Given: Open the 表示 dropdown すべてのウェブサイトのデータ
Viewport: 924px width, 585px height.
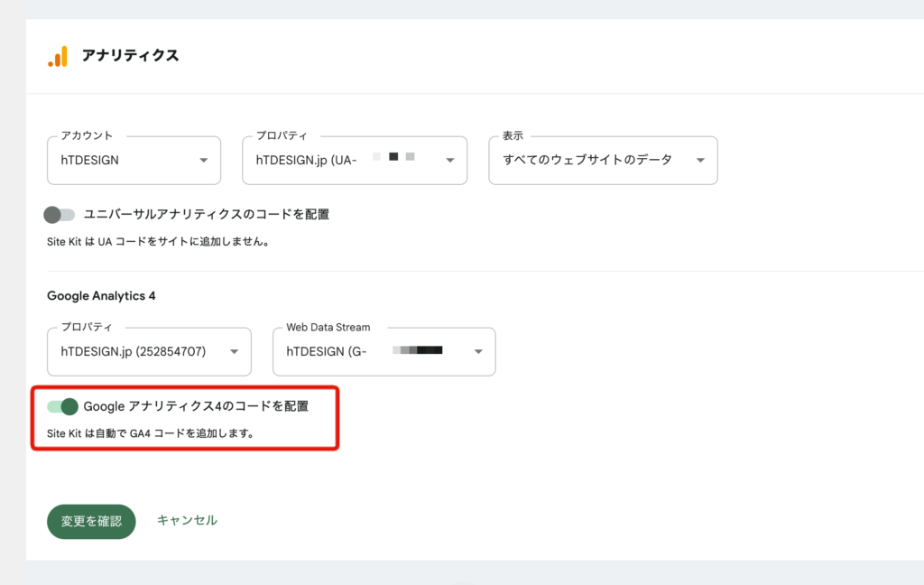Looking at the screenshot, I should click(x=603, y=161).
